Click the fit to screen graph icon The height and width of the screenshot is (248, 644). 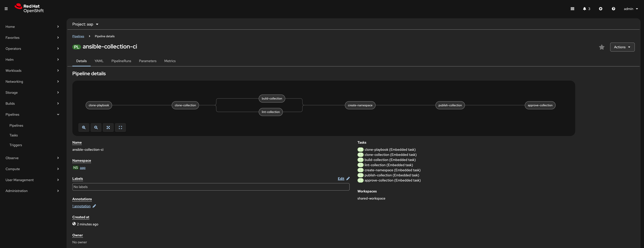[108, 128]
